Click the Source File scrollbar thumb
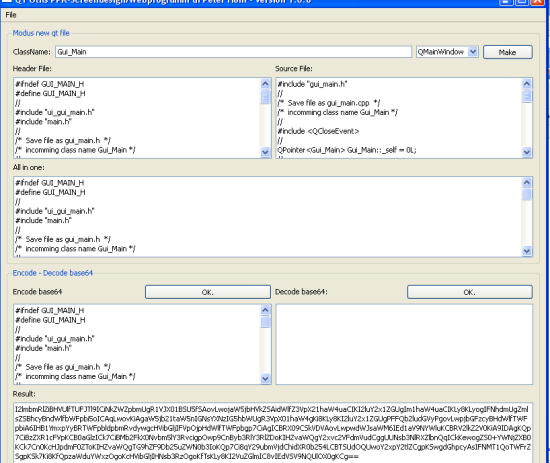This screenshot has height=463, width=550. click(526, 96)
